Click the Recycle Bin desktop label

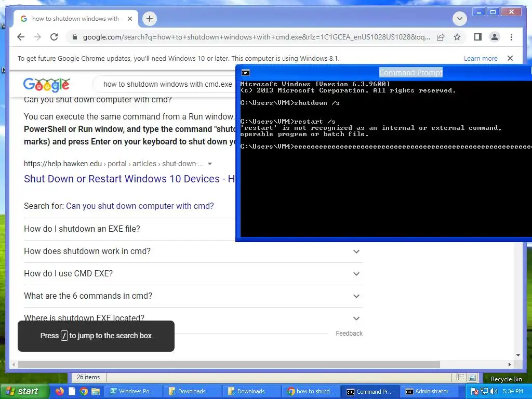506,379
